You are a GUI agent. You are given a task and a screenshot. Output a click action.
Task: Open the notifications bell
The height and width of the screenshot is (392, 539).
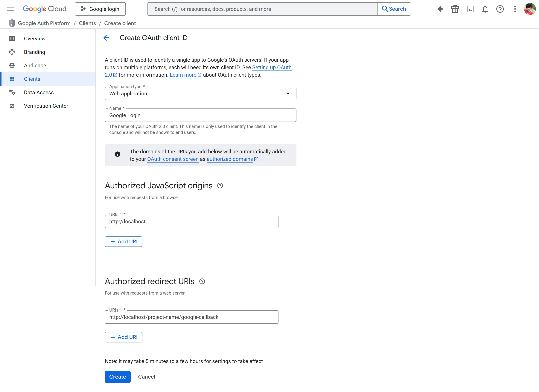point(485,9)
